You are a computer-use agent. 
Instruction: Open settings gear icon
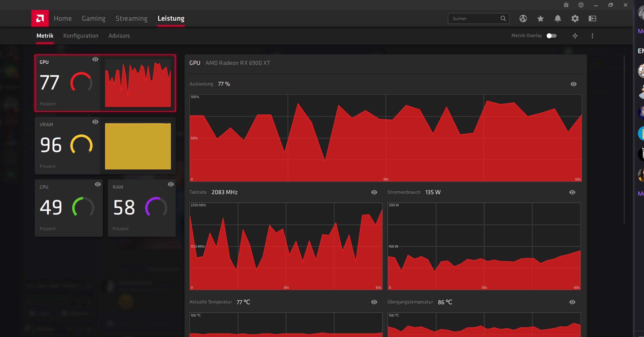pos(575,19)
